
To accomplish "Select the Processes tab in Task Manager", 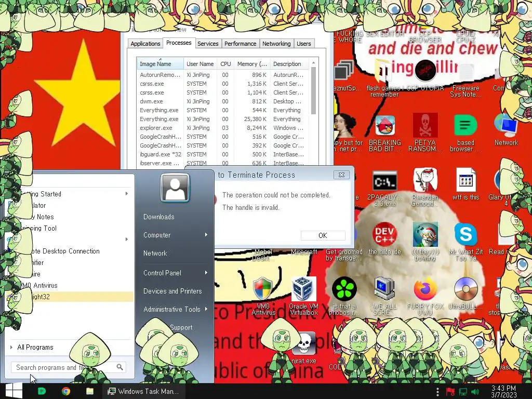I will click(x=179, y=43).
